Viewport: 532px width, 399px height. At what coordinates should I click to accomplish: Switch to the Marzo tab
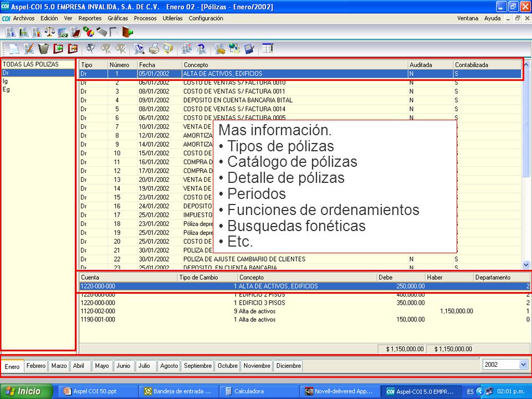coord(59,366)
